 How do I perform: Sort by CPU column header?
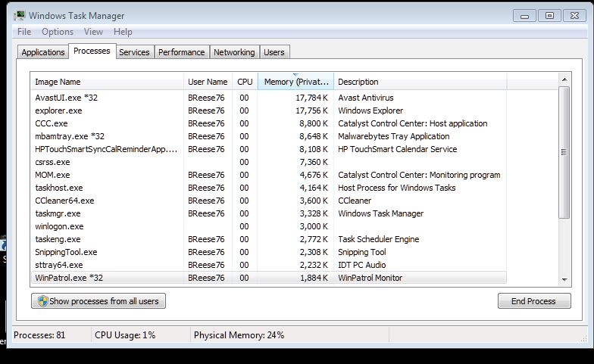coord(245,82)
